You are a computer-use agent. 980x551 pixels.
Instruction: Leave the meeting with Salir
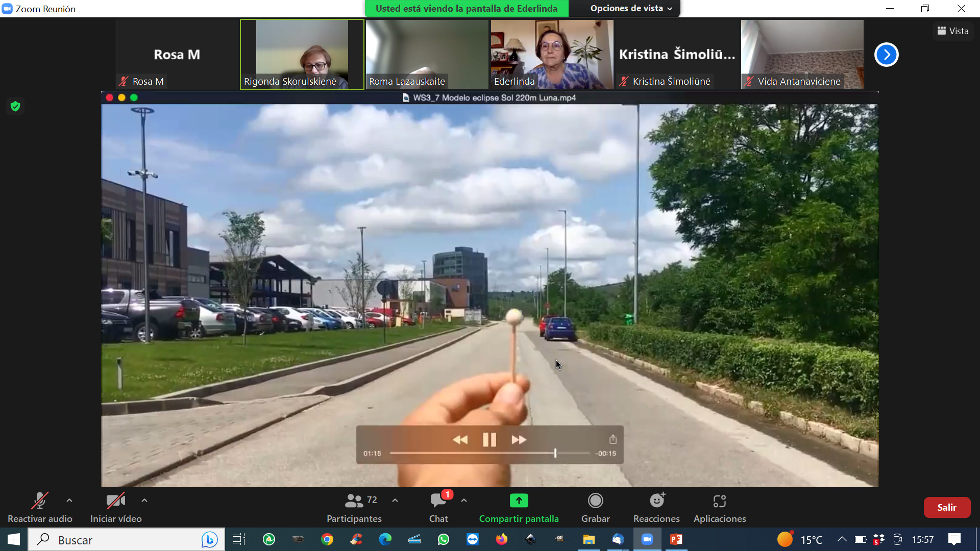coord(947,507)
